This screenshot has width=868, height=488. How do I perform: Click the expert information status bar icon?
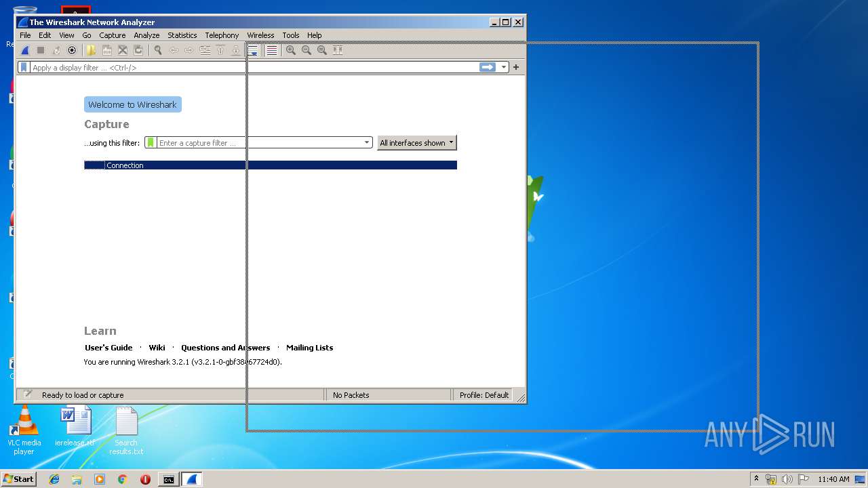pos(28,394)
